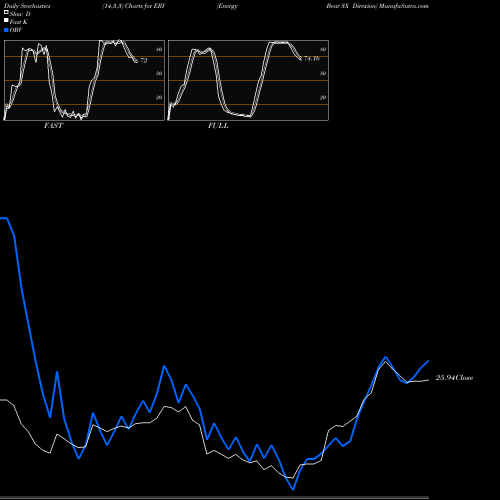
Task: Click the '(14,3,3) Charts for ERY' text
Action: [x=134, y=6]
